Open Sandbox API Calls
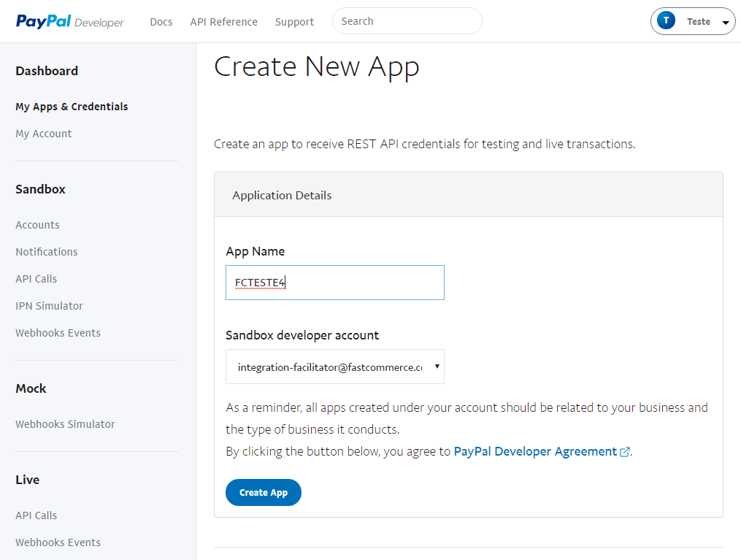Viewport: 741px width, 560px height. point(36,279)
